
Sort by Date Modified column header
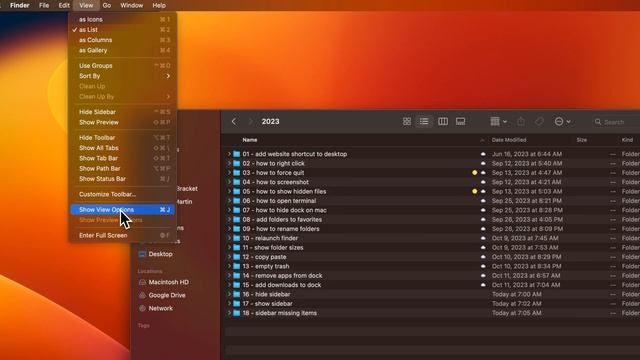pyautogui.click(x=509, y=140)
